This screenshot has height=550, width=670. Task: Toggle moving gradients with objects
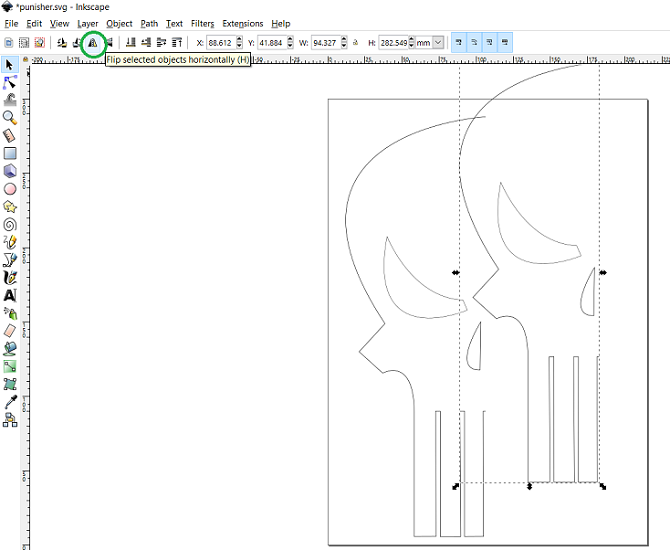489,43
